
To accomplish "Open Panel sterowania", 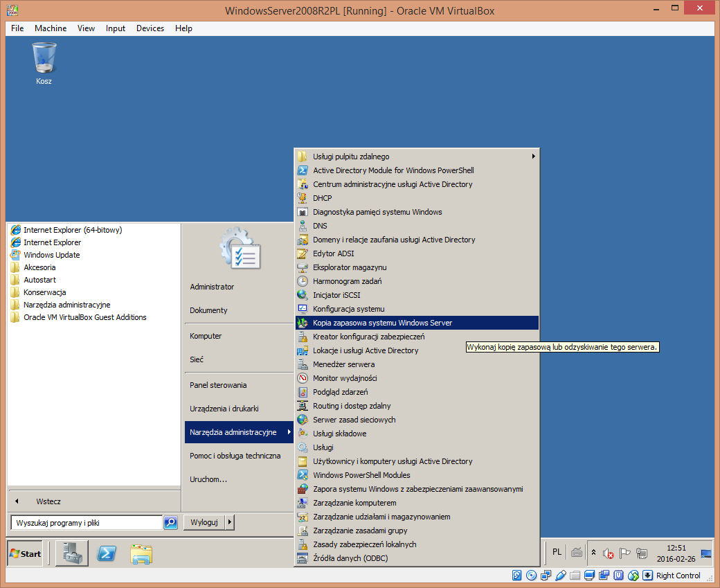I will pos(218,385).
